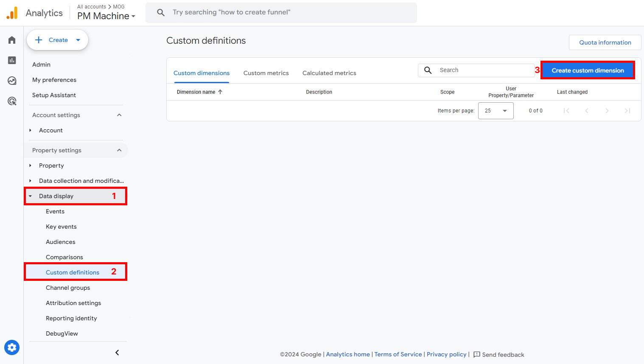Select Attribution settings in the sidebar

point(73,303)
